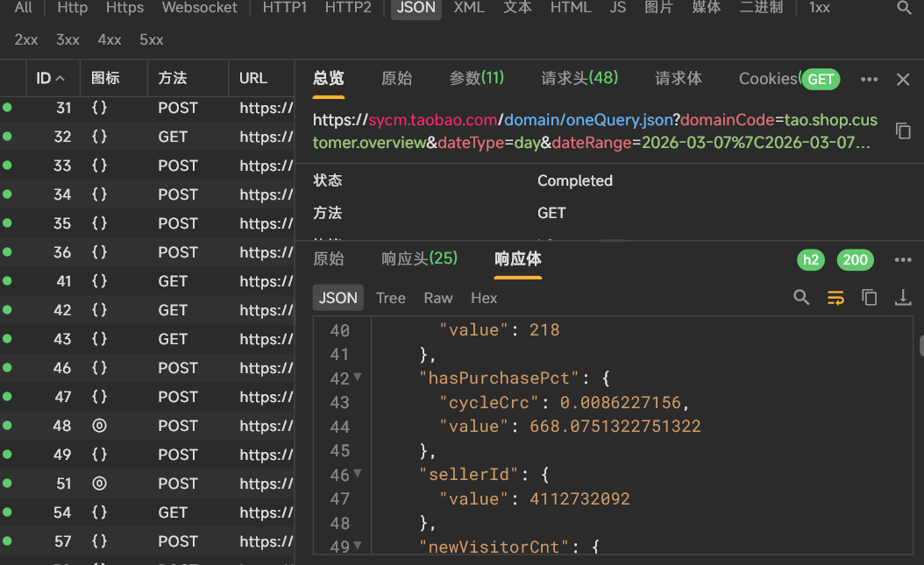
Task: Toggle word wrap in the response body viewer
Action: pyautogui.click(x=835, y=297)
